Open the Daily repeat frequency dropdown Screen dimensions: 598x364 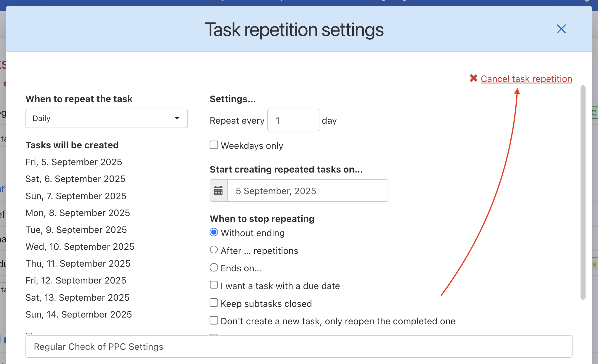[x=107, y=118]
